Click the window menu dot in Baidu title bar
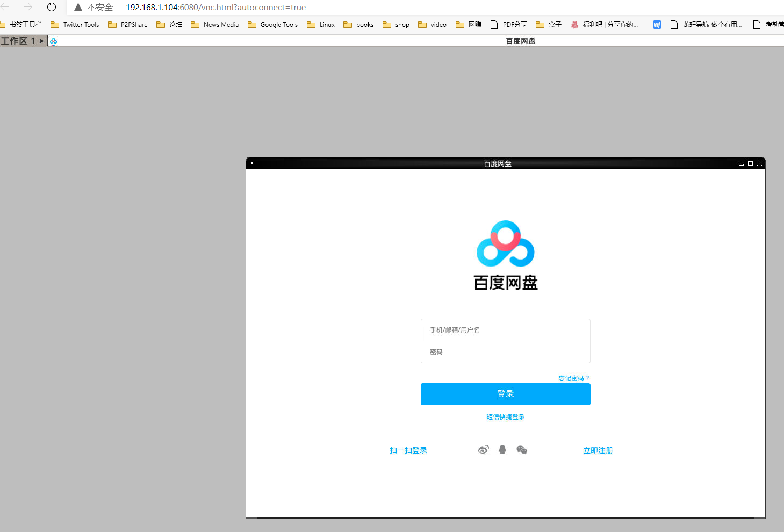The image size is (784, 532). click(x=251, y=163)
